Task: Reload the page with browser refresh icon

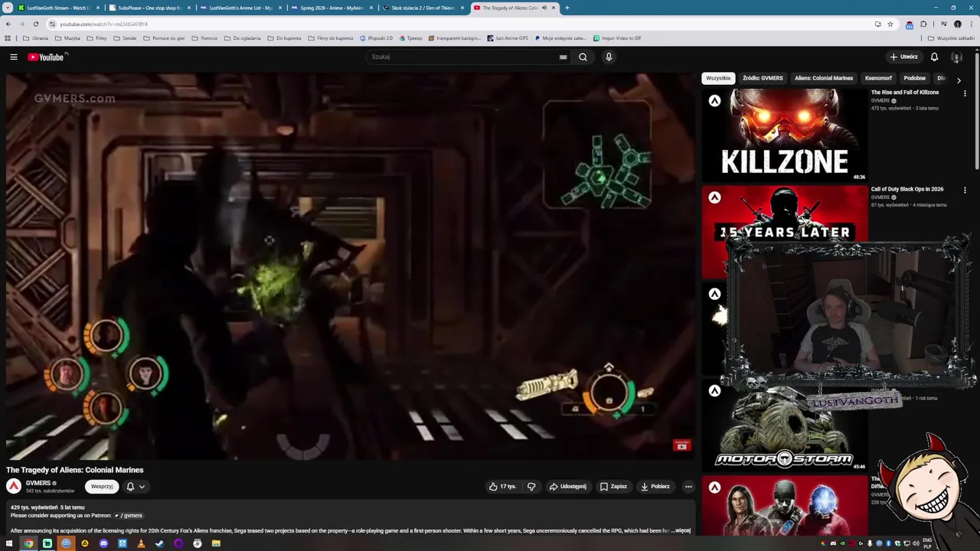Action: (x=35, y=24)
